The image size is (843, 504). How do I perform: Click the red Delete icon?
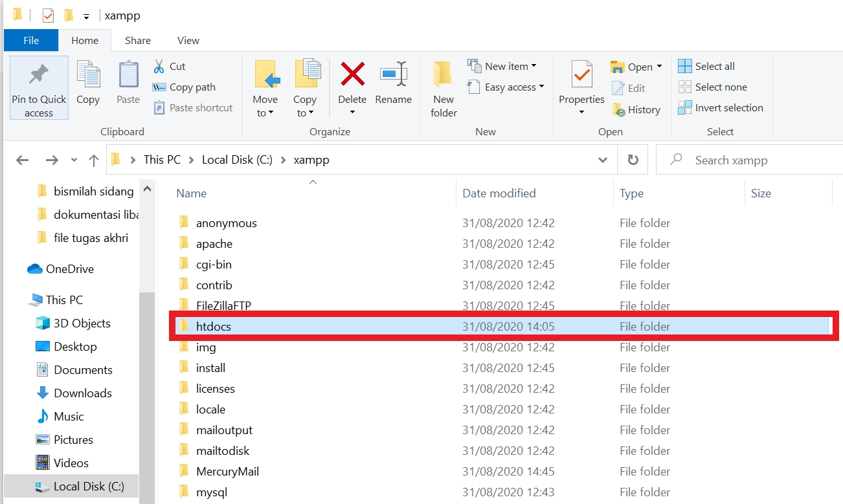(x=352, y=74)
